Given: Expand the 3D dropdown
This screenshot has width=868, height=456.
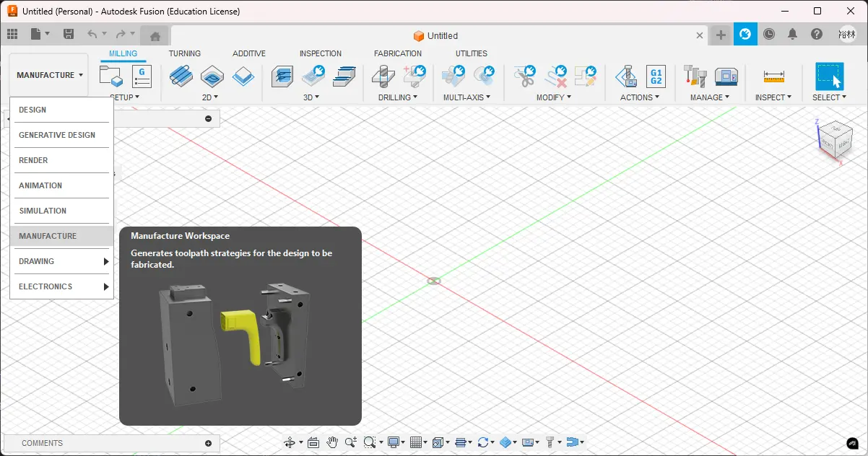Looking at the screenshot, I should (x=311, y=97).
